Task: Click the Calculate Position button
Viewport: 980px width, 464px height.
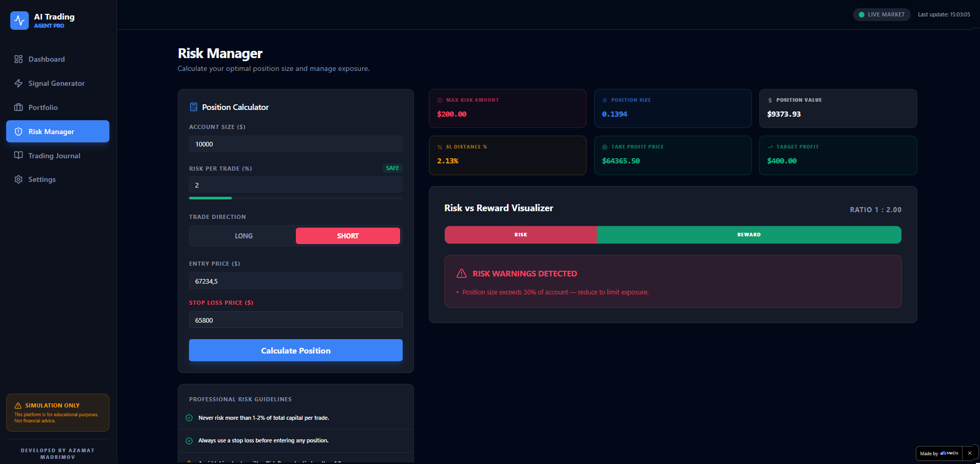Action: click(x=296, y=350)
